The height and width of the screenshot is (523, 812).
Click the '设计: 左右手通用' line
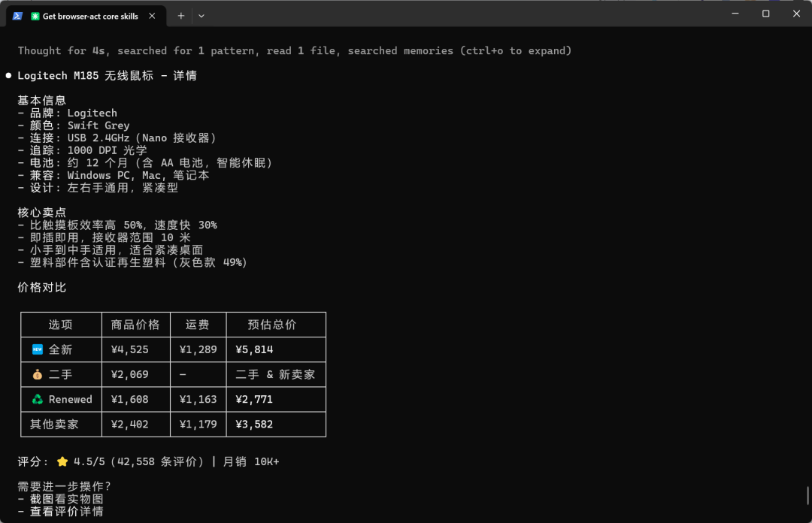tap(98, 187)
